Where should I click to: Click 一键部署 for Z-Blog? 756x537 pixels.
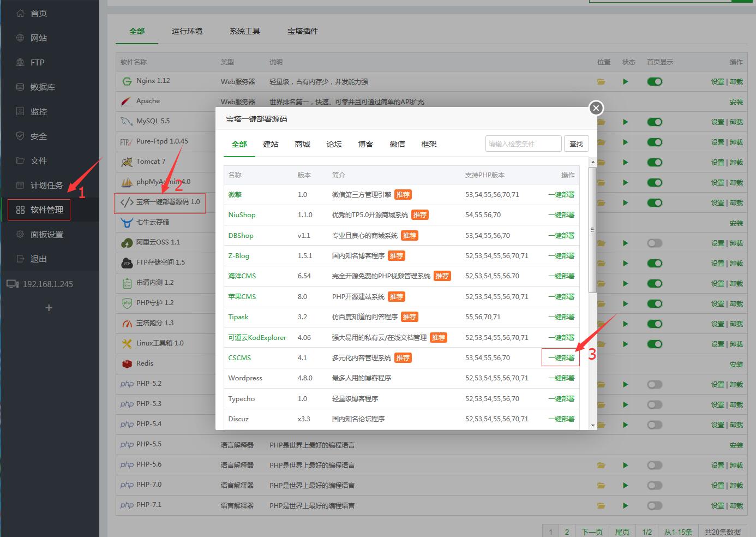coord(561,256)
